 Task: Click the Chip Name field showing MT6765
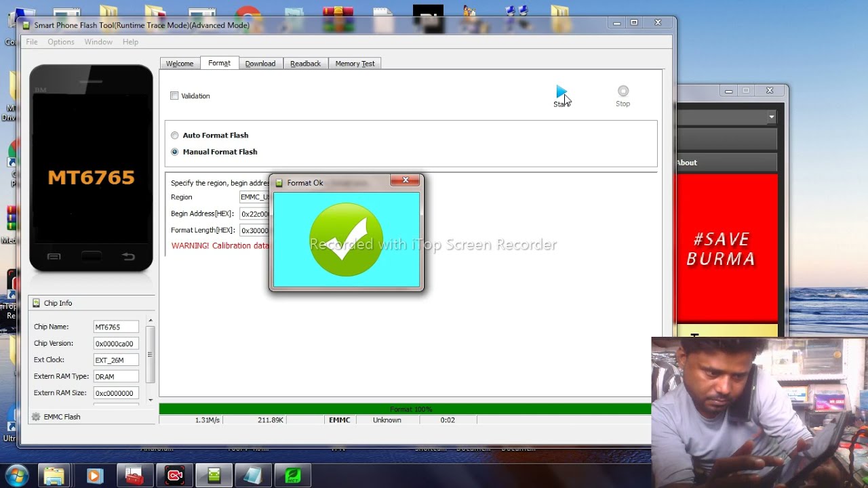pyautogui.click(x=116, y=327)
